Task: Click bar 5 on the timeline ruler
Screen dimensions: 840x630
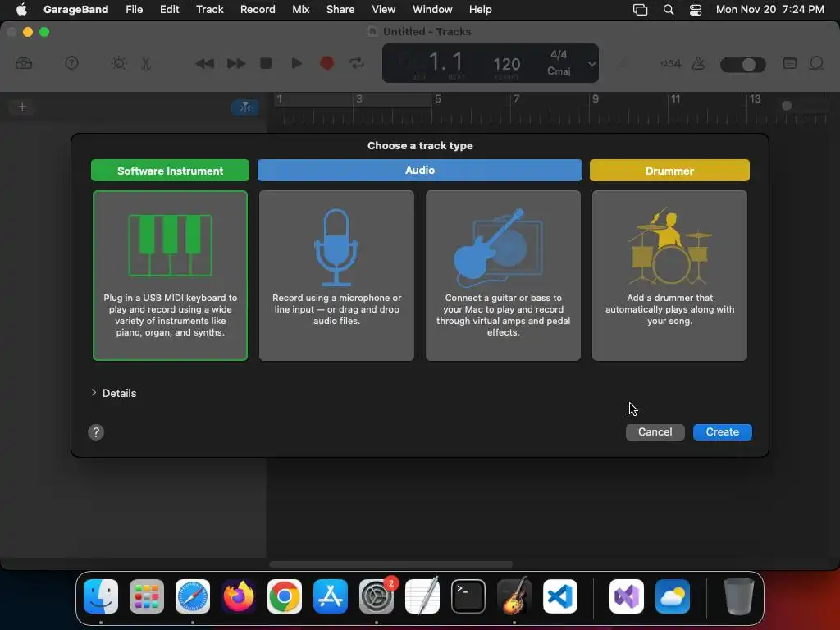Action: [x=438, y=99]
